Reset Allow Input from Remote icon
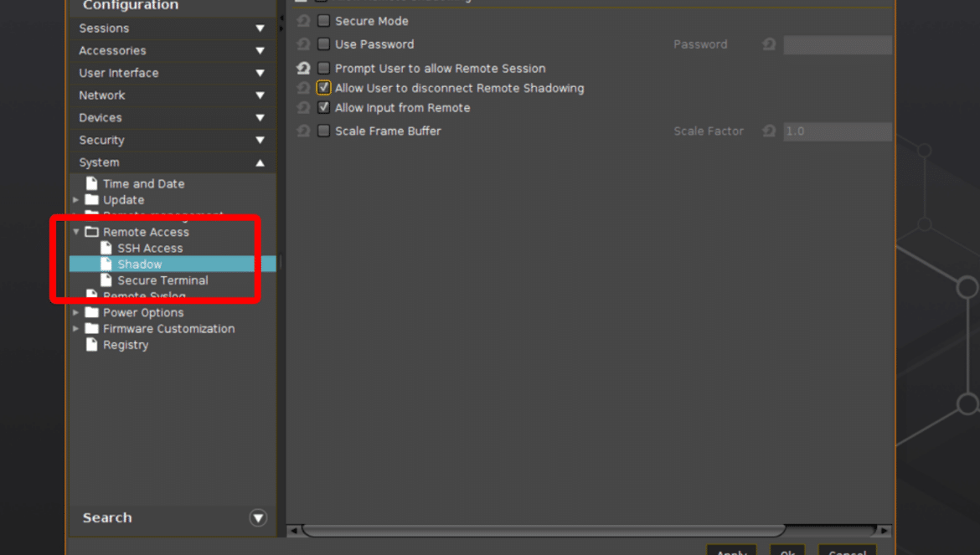The image size is (980, 555). coord(303,108)
